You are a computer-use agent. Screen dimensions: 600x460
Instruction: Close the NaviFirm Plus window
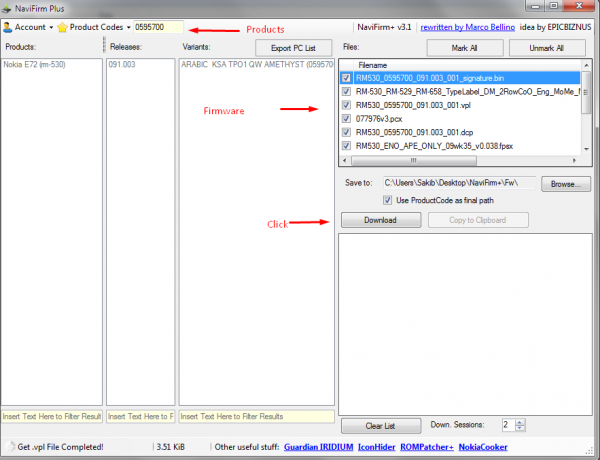click(579, 6)
